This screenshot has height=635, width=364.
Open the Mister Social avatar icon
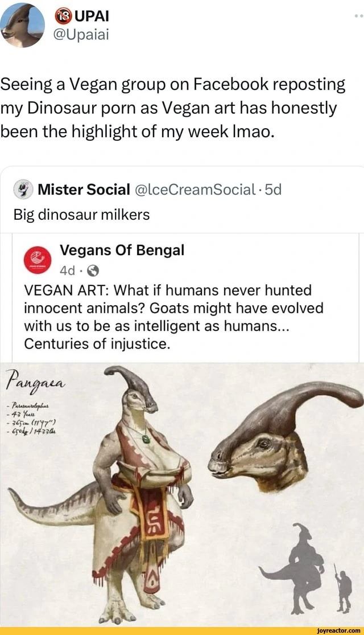click(23, 189)
